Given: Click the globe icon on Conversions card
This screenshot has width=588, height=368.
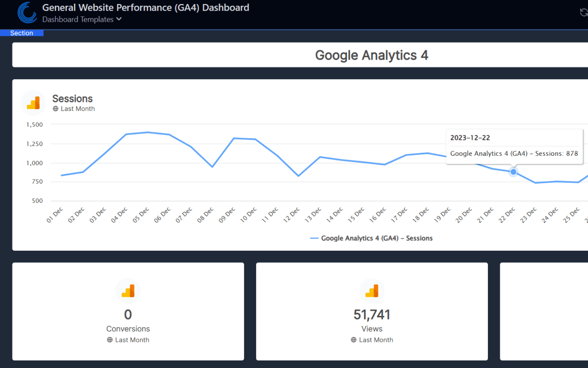Looking at the screenshot, I should click(x=109, y=340).
